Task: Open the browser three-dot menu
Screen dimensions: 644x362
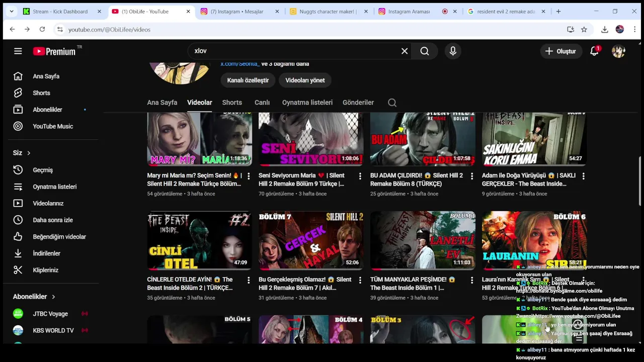Action: coord(634,30)
